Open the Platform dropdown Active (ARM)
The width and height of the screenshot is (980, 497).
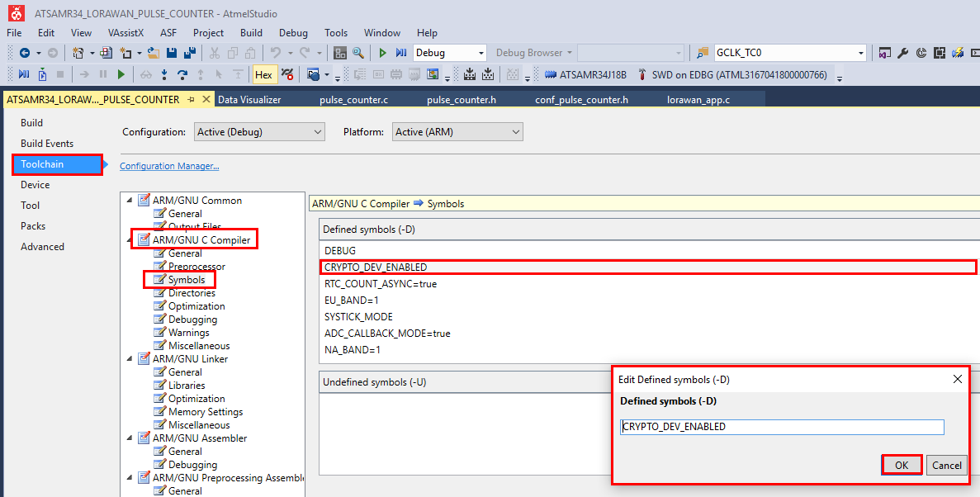tap(458, 132)
